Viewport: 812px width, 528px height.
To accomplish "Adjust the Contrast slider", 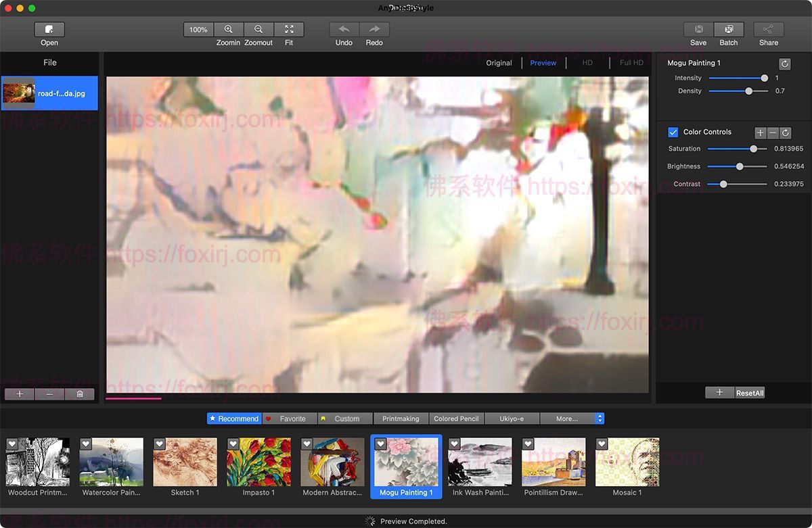I will (724, 183).
